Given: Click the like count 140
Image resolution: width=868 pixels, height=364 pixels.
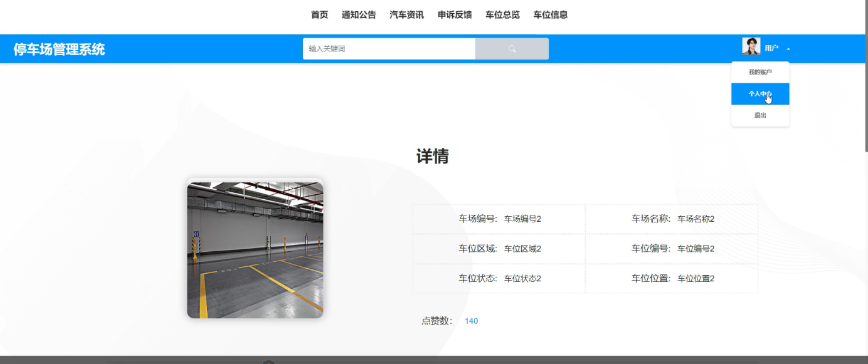Looking at the screenshot, I should [x=471, y=321].
